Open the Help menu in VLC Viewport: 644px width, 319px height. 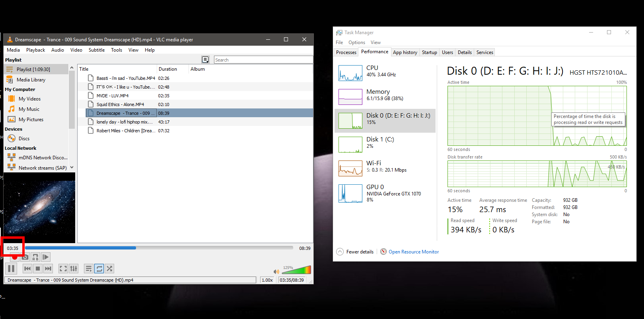click(x=150, y=50)
